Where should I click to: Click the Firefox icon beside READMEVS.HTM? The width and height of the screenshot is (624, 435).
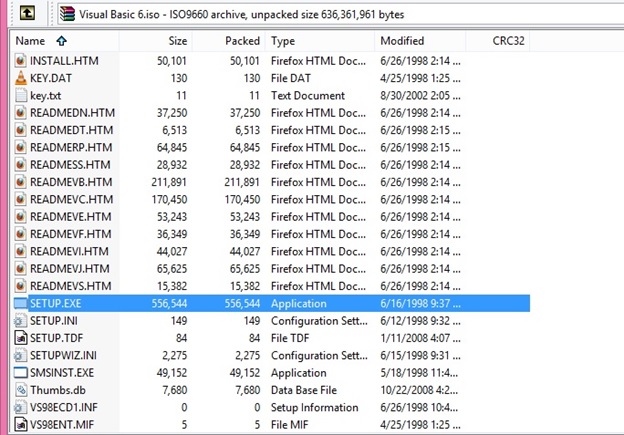coord(20,286)
